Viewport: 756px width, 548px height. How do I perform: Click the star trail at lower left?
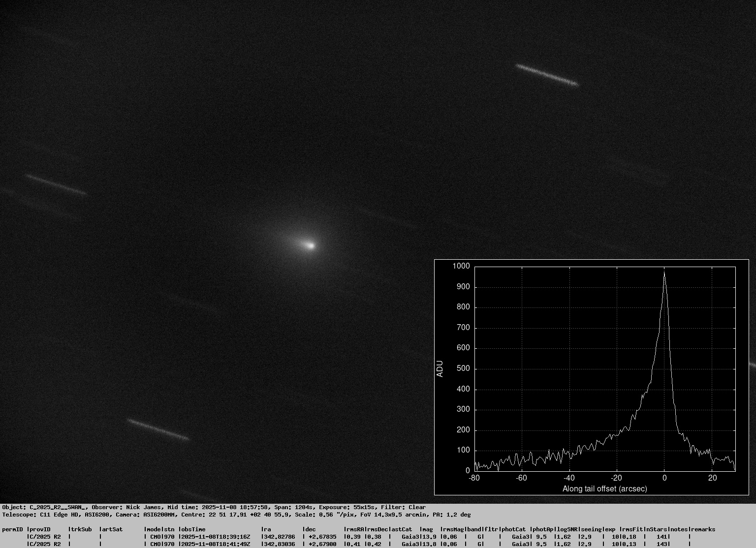[x=157, y=429]
